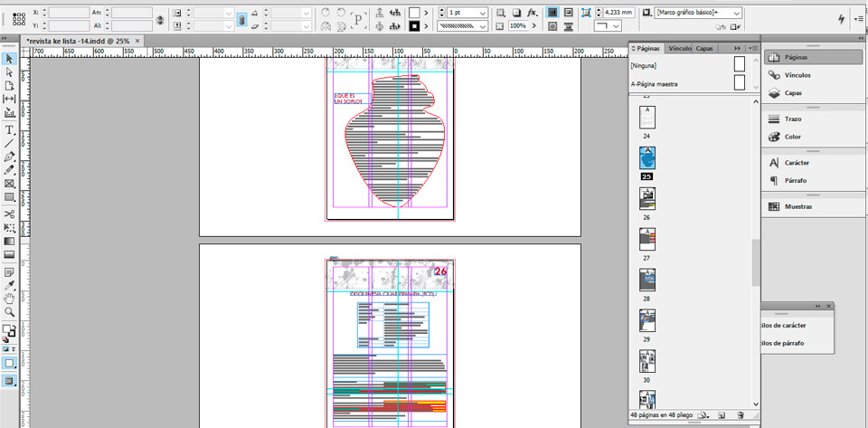Select reference point locator grid

21,19
